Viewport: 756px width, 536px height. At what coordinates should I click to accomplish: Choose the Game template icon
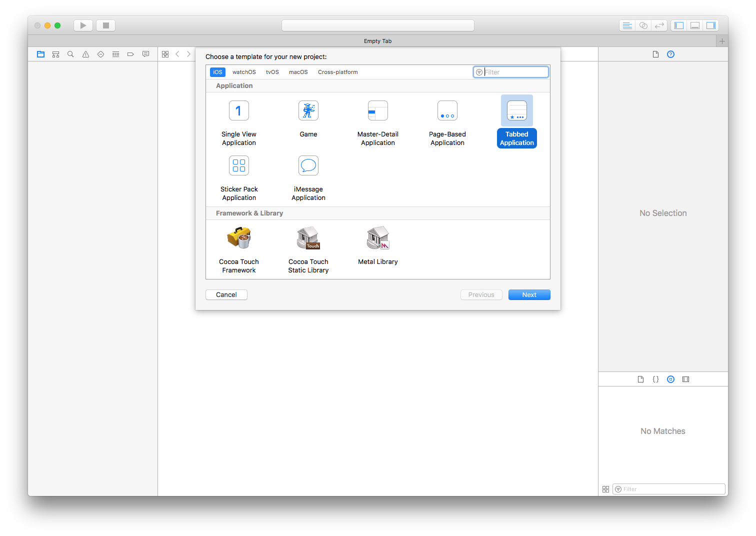tap(308, 111)
